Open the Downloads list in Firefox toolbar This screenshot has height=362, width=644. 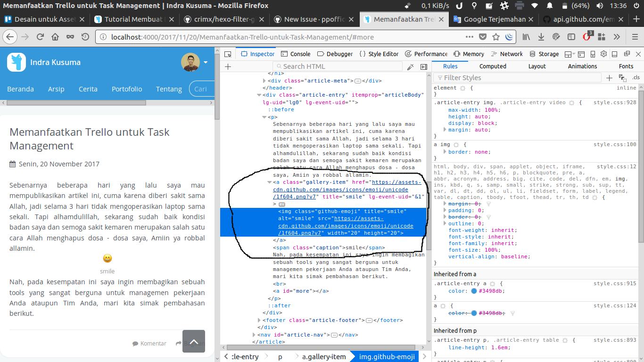(x=541, y=37)
